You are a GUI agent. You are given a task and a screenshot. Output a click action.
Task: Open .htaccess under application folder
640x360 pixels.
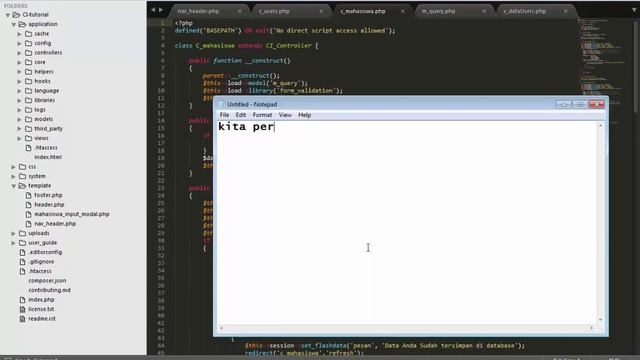click(46, 148)
